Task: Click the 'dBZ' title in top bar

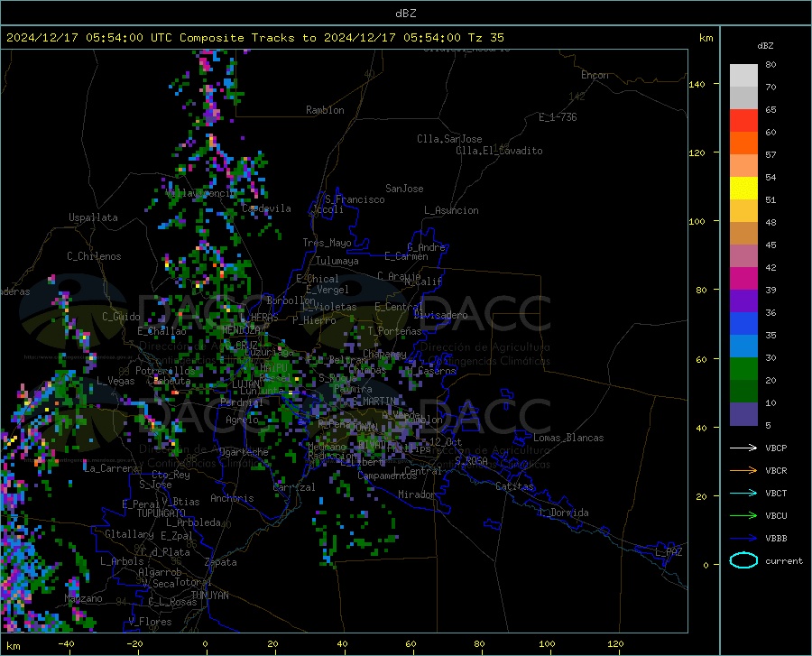Action: click(x=405, y=14)
